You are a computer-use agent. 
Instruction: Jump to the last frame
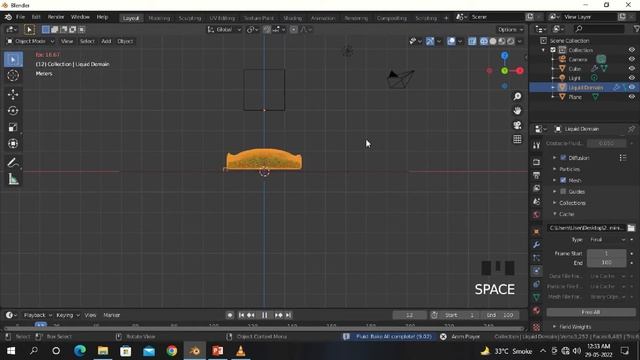[x=288, y=315]
